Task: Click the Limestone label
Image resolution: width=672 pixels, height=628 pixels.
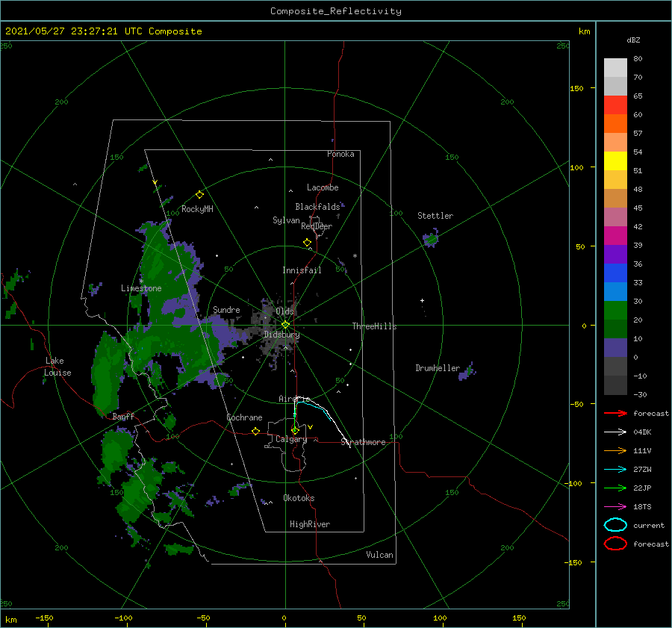Action: tap(141, 288)
